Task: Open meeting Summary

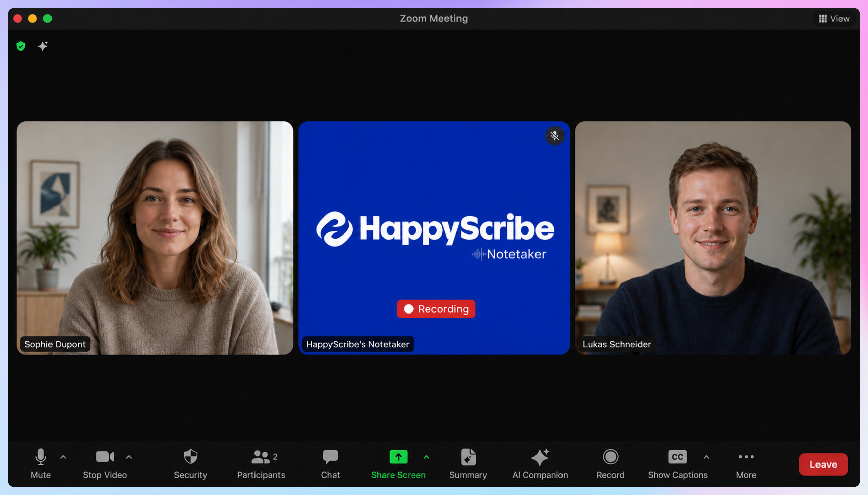Action: [468, 464]
